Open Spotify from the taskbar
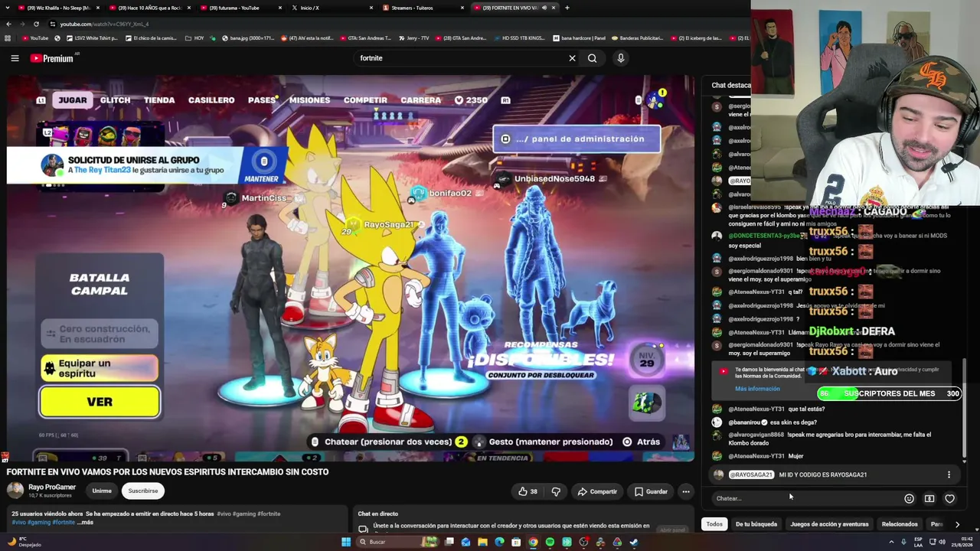The width and height of the screenshot is (980, 551). [550, 542]
